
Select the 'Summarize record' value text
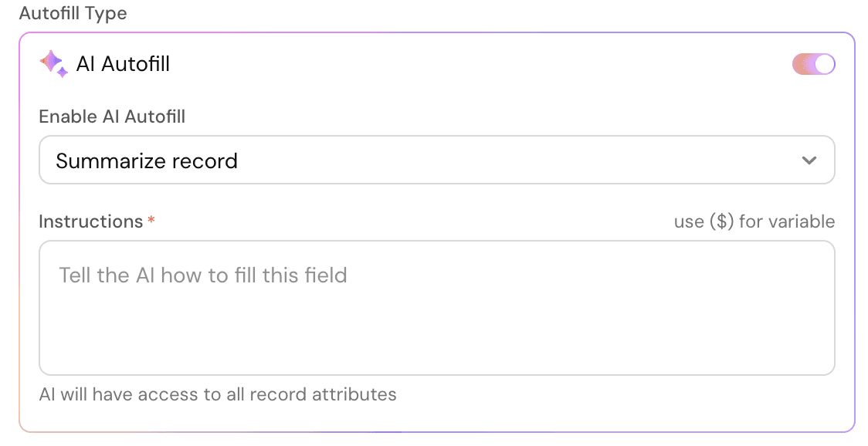[147, 161]
